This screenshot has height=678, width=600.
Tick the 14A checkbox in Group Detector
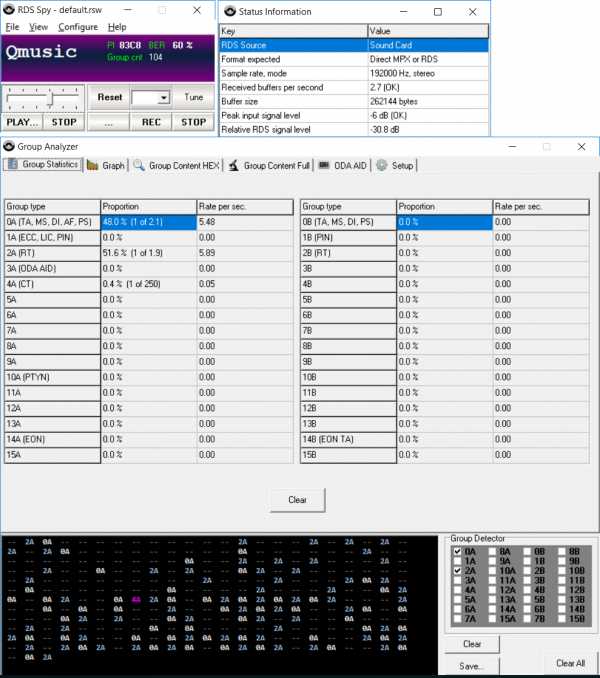click(x=492, y=609)
